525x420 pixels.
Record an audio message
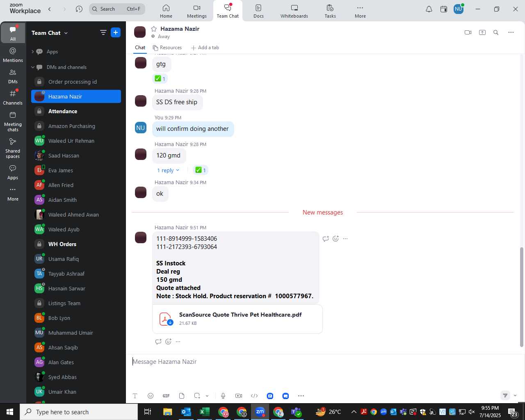[223, 396]
